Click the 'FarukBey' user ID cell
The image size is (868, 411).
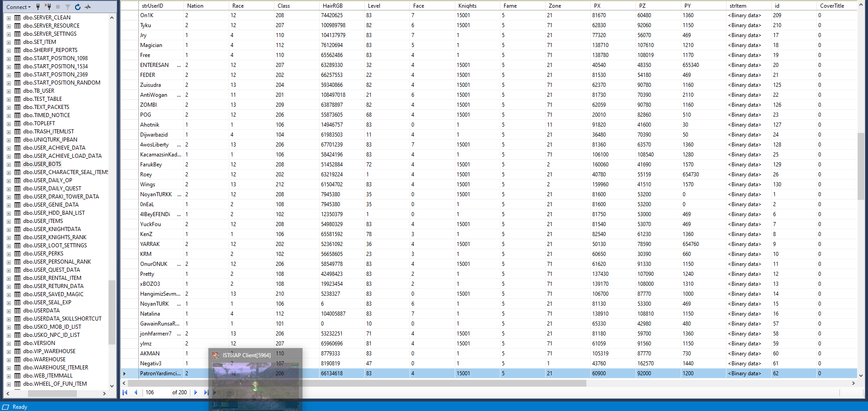pos(161,165)
